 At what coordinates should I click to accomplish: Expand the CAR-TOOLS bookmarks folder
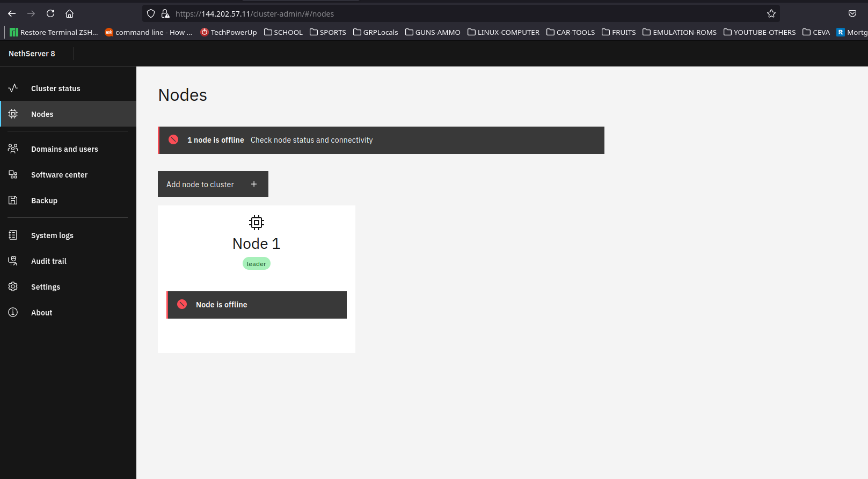(x=571, y=32)
